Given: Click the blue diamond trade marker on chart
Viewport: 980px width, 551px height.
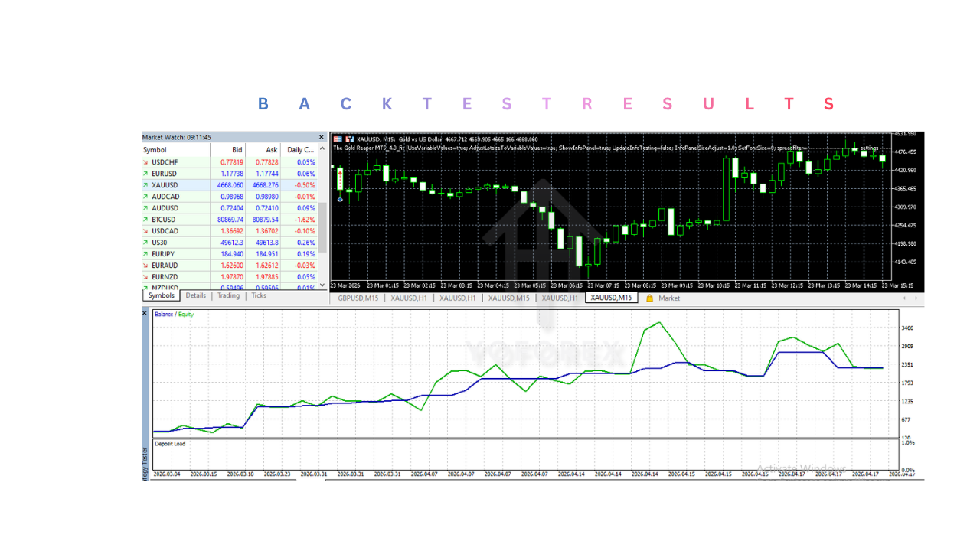Looking at the screenshot, I should (x=340, y=198).
